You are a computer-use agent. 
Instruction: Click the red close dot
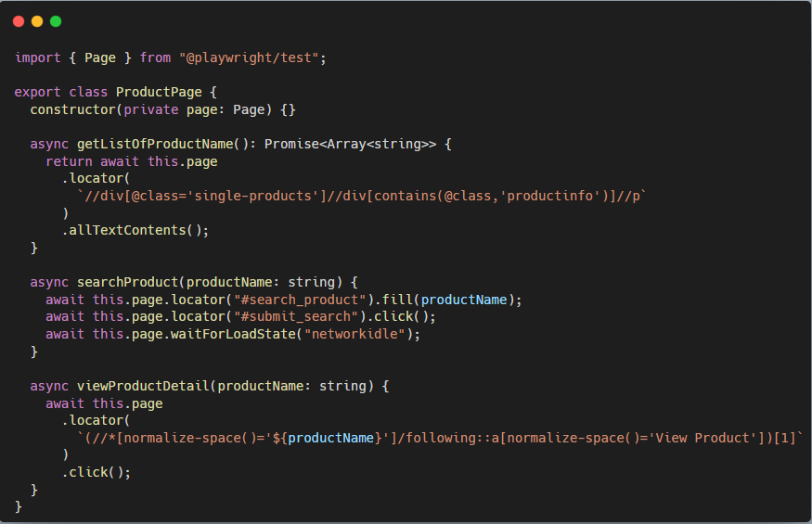(19, 21)
